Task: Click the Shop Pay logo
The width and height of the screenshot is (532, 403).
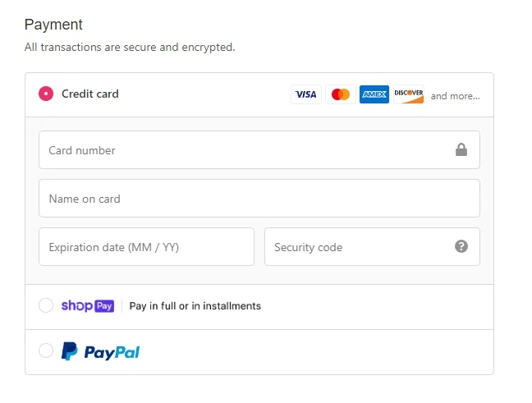Action: [87, 306]
